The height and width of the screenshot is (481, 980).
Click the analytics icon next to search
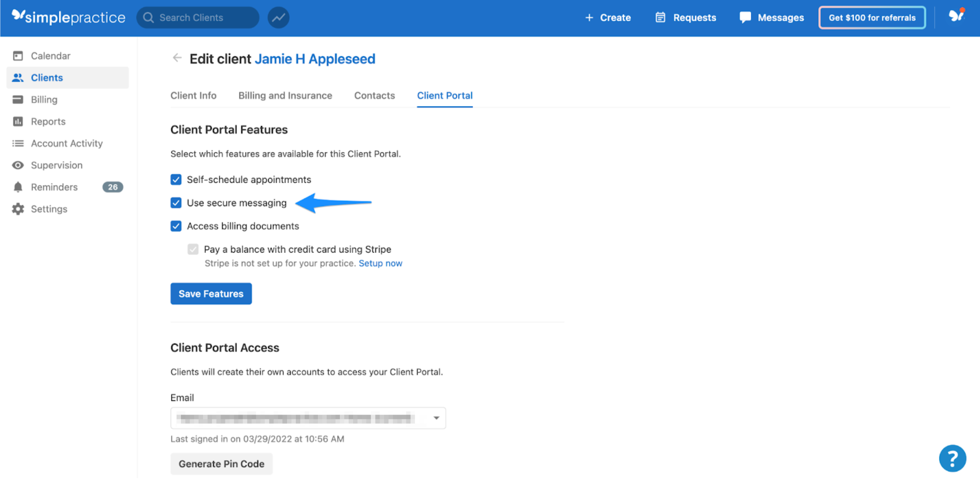(278, 17)
